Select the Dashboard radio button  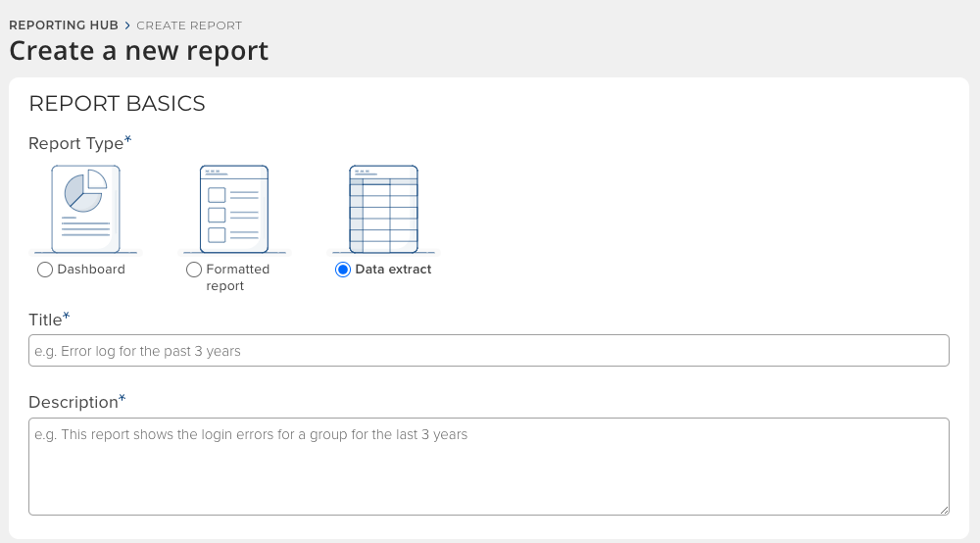point(44,270)
